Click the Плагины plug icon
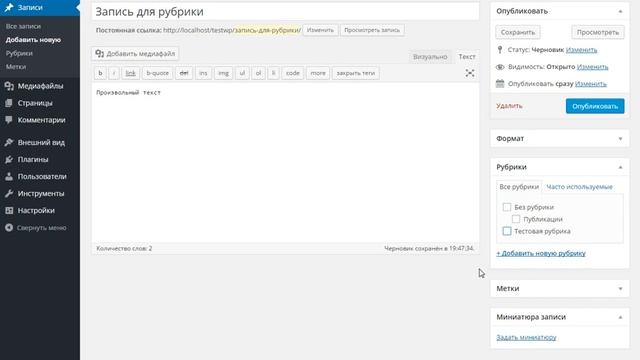 tap(9, 160)
